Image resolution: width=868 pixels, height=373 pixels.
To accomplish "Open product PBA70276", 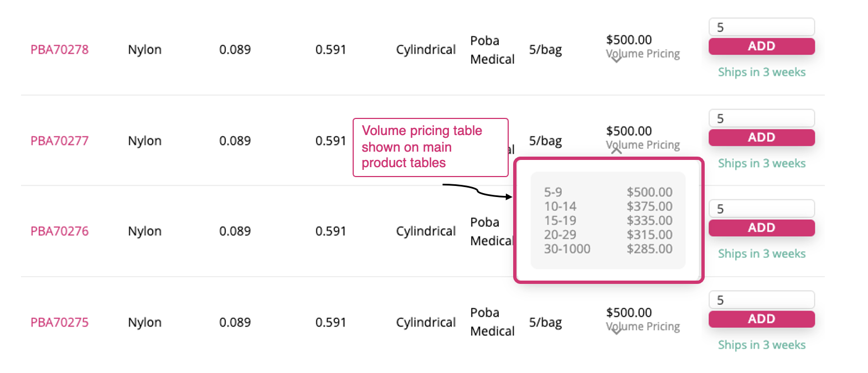I will 59,231.
